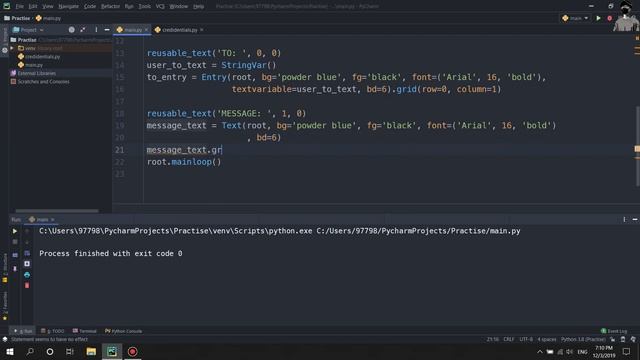Open the Edit menu
Image resolution: width=640 pixels, height=360 pixels.
pyautogui.click(x=33, y=7)
